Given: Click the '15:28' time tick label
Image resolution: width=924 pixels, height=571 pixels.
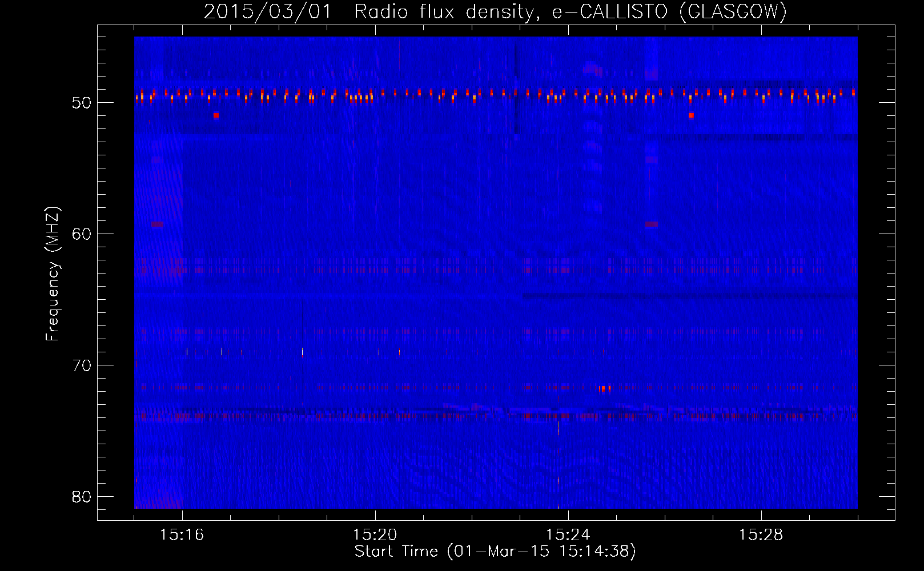Looking at the screenshot, I should click(761, 535).
